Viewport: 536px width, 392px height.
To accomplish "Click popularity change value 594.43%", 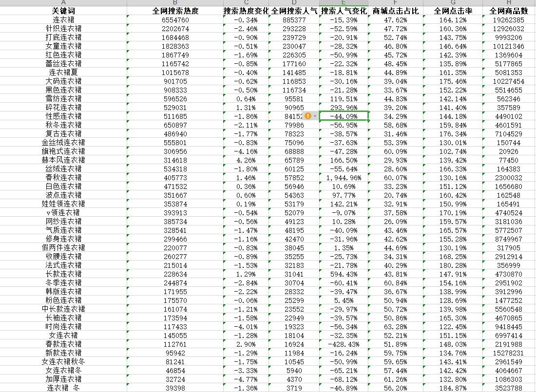I will (x=344, y=274).
